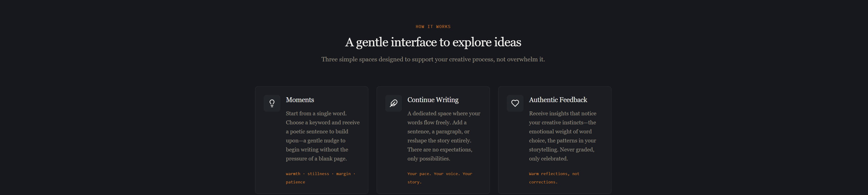Click the "only possibilities." closing line of the writing text
This screenshot has width=868, height=195.
(429, 159)
